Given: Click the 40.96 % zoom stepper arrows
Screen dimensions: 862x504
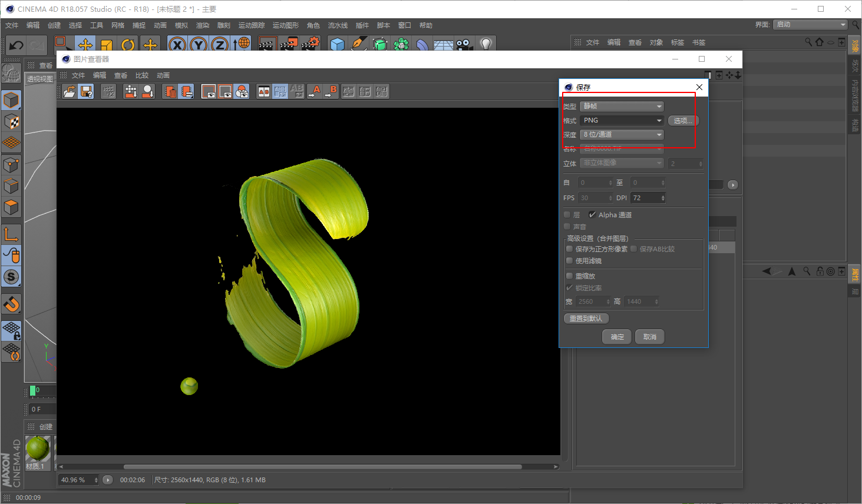Looking at the screenshot, I should (x=96, y=480).
